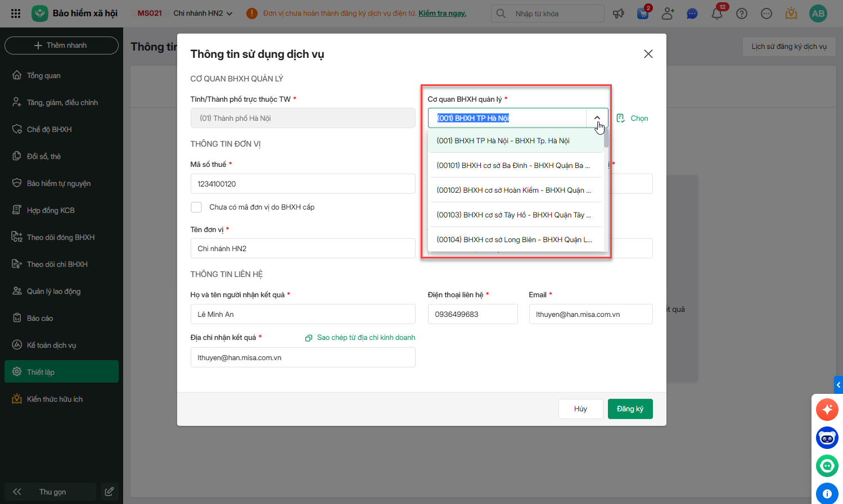This screenshot has height=504, width=843.
Task: Expand the Chi nhánh HN2 branch selector
Action: click(x=202, y=13)
